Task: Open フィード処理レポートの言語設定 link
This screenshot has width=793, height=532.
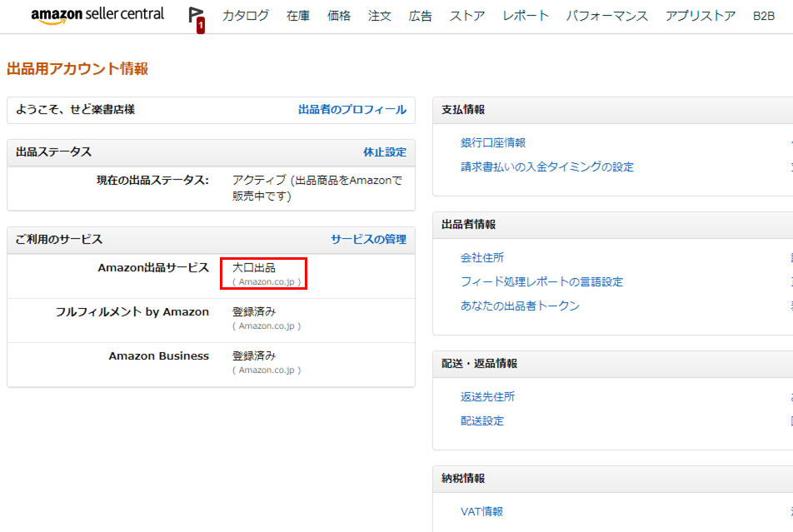Action: tap(541, 281)
